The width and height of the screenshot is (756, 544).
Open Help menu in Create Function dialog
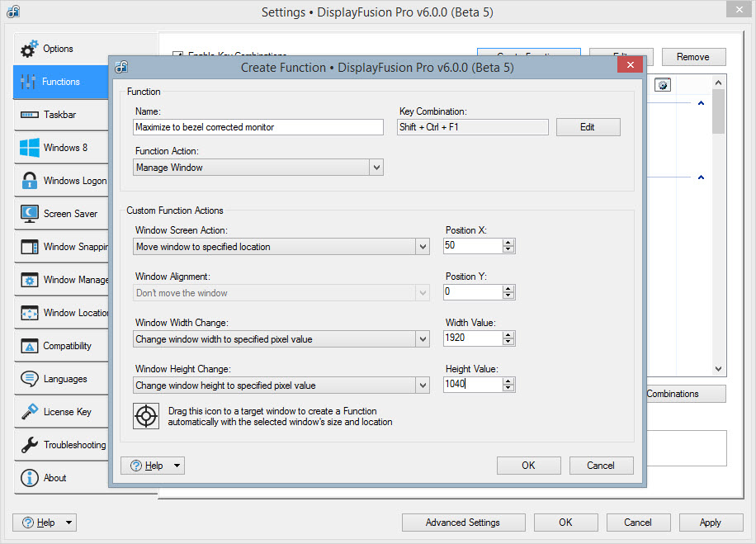(153, 466)
